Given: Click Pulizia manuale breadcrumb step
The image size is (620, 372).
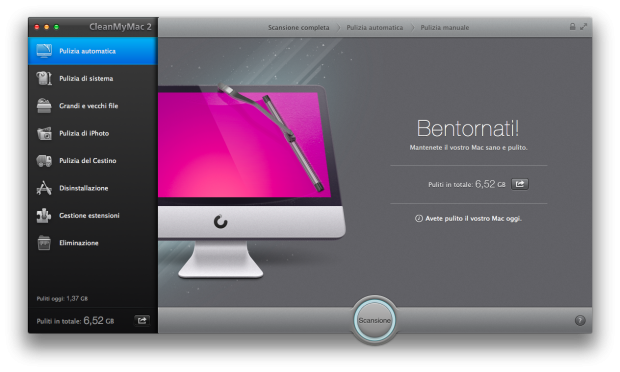Looking at the screenshot, I should pyautogui.click(x=445, y=27).
